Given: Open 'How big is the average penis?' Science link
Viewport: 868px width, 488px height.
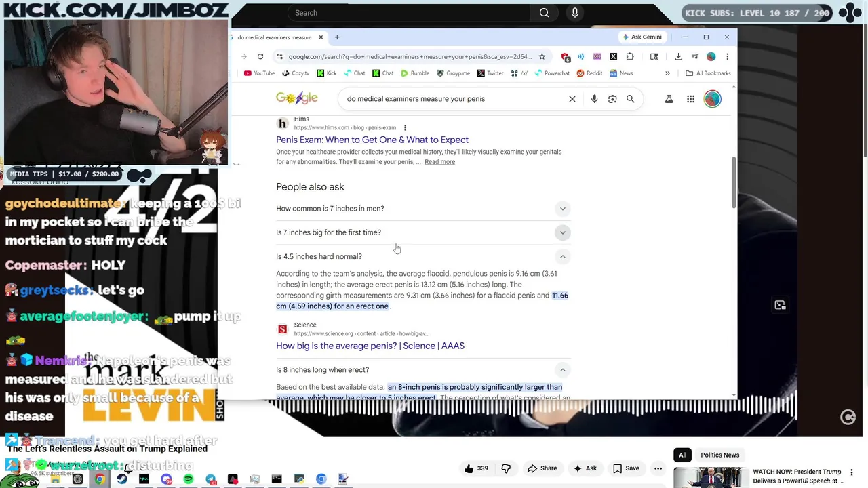Looking at the screenshot, I should click(x=370, y=346).
